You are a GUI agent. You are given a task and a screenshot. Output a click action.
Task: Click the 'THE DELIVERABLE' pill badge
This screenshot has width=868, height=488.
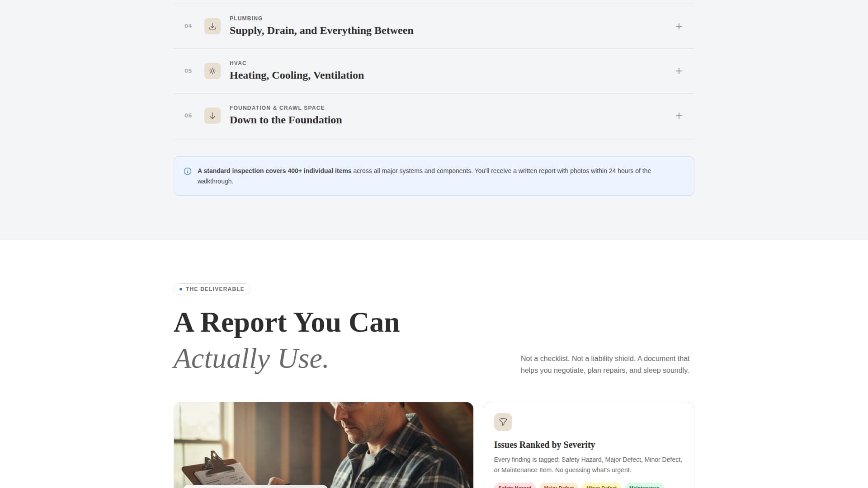click(212, 289)
